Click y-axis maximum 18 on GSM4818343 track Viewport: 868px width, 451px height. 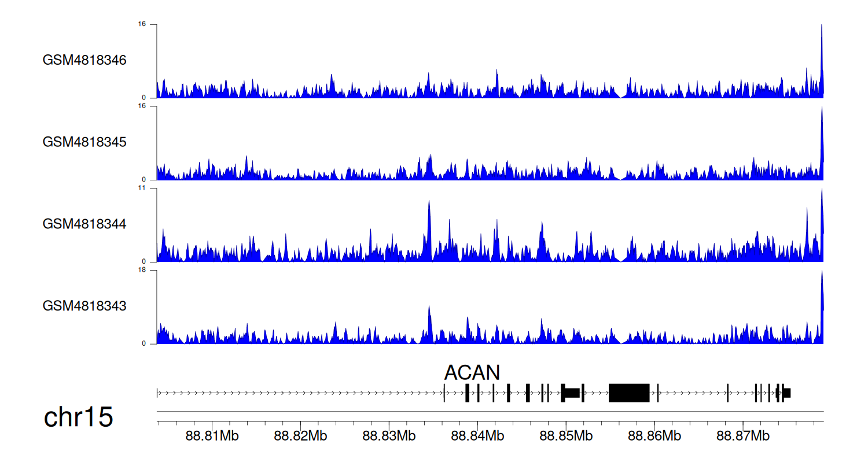tap(142, 270)
